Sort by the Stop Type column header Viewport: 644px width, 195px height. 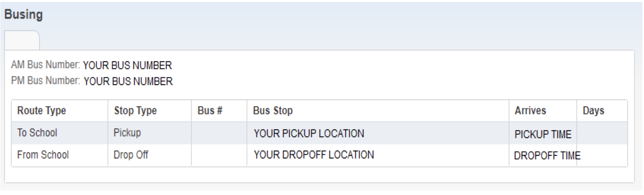(x=135, y=111)
